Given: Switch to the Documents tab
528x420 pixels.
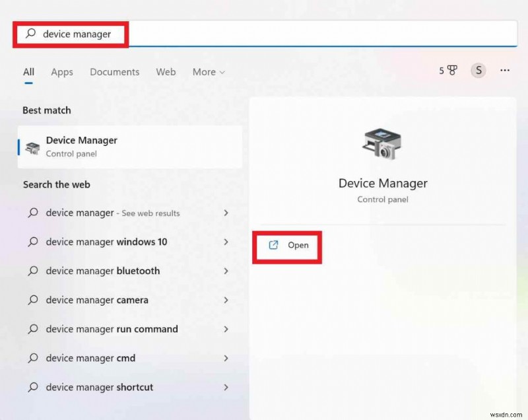Looking at the screenshot, I should pos(114,72).
